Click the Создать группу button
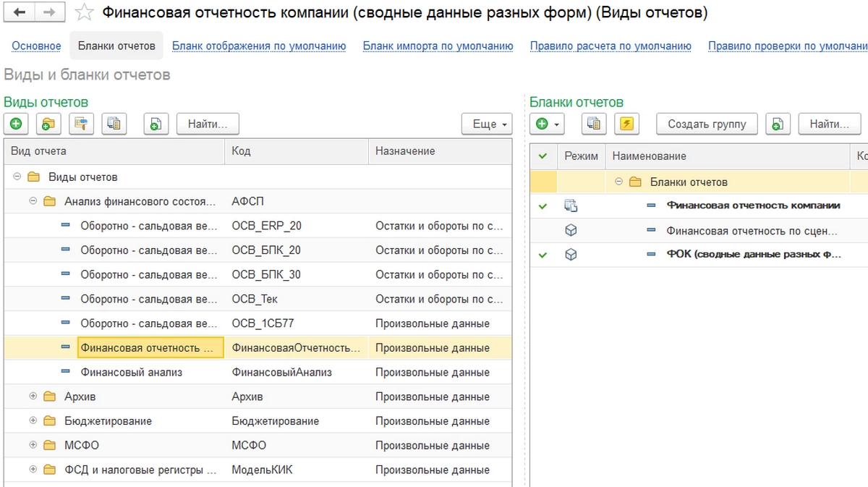The width and height of the screenshot is (868, 487). tap(706, 124)
